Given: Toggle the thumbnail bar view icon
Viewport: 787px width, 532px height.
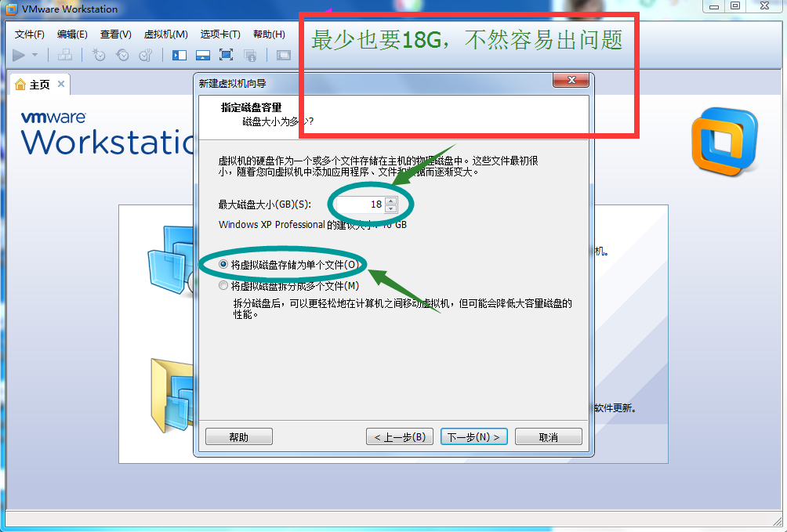Looking at the screenshot, I should click(203, 55).
